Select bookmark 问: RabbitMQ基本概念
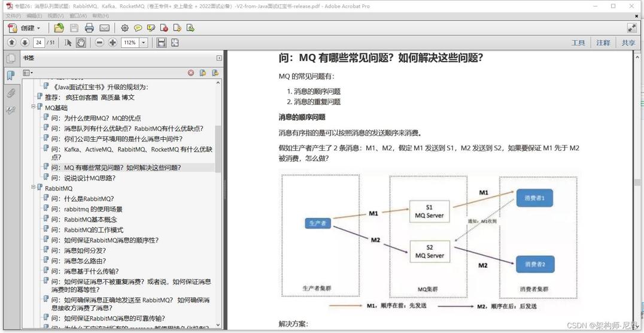This screenshot has width=644, height=333. coord(84,220)
